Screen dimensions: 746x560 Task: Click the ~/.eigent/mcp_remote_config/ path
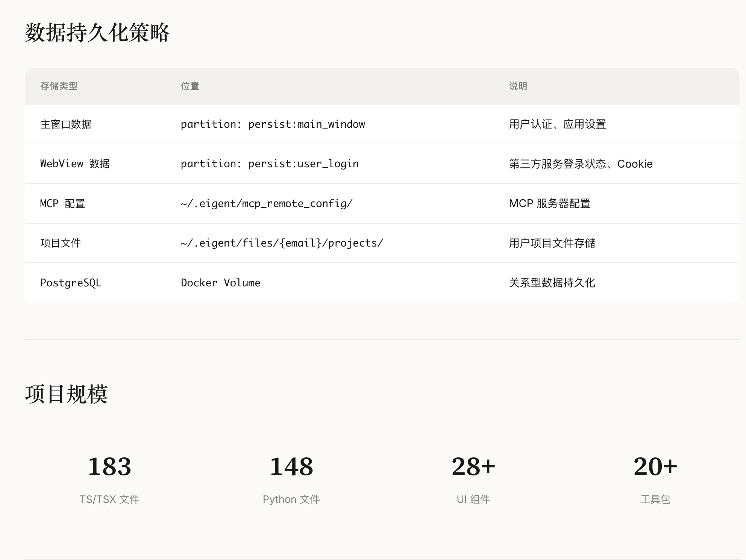(267, 204)
